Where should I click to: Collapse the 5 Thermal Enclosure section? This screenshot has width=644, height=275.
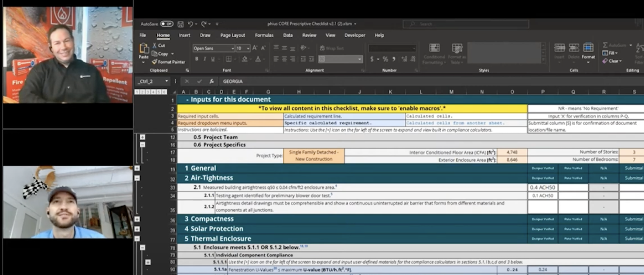137,239
